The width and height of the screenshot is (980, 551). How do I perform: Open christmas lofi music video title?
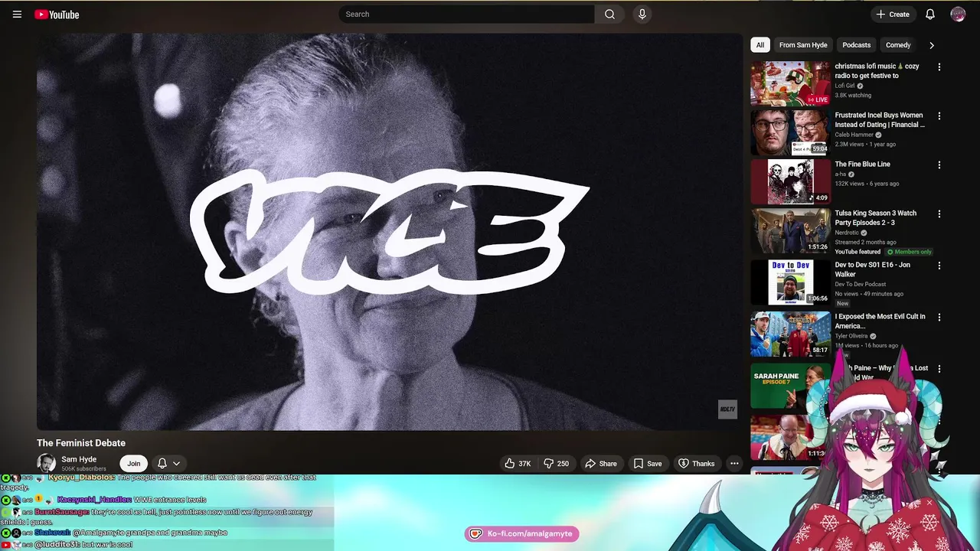coord(877,71)
